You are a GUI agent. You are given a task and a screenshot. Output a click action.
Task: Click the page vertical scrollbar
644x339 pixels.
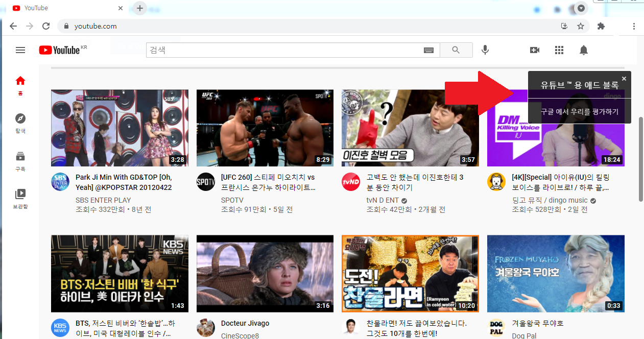click(641, 158)
